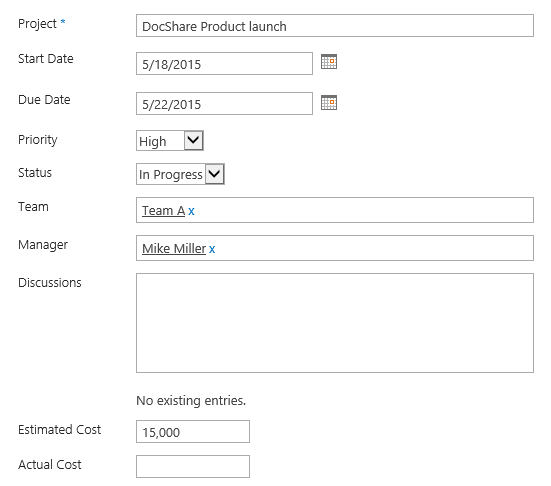Screen dimensions: 551x486
Task: Click the No existing entries text
Action: (191, 400)
